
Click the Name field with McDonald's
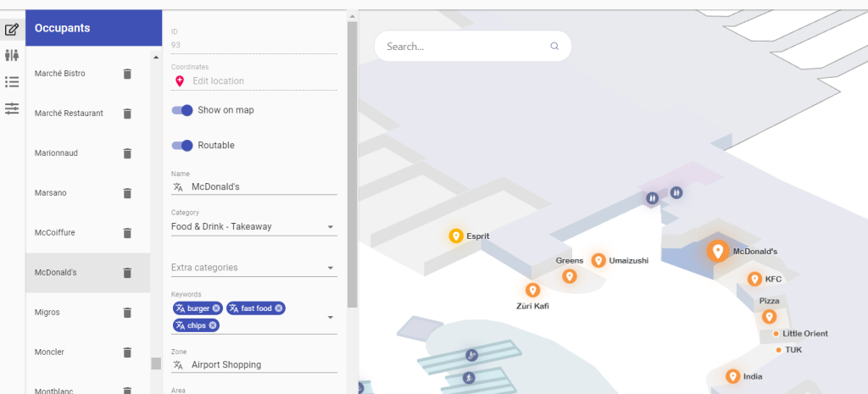tap(254, 187)
